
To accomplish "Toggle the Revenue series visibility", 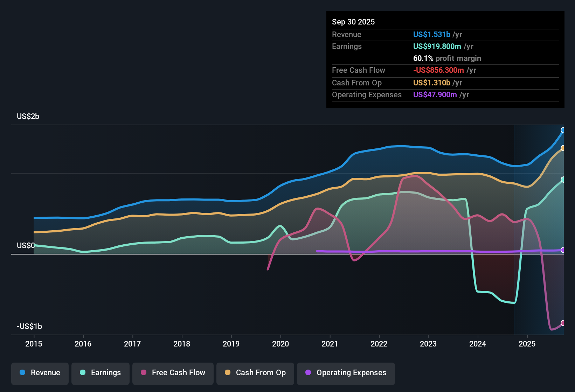I will [40, 373].
